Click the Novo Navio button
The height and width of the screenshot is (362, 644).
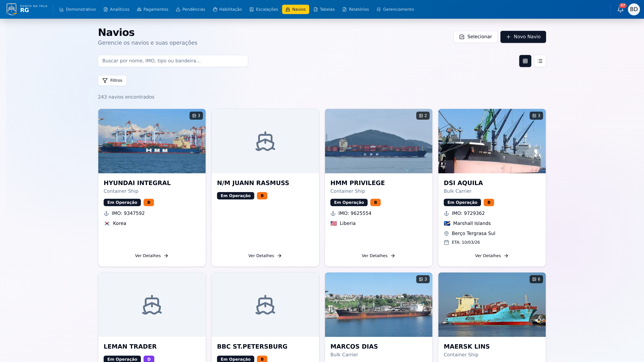pyautogui.click(x=523, y=37)
